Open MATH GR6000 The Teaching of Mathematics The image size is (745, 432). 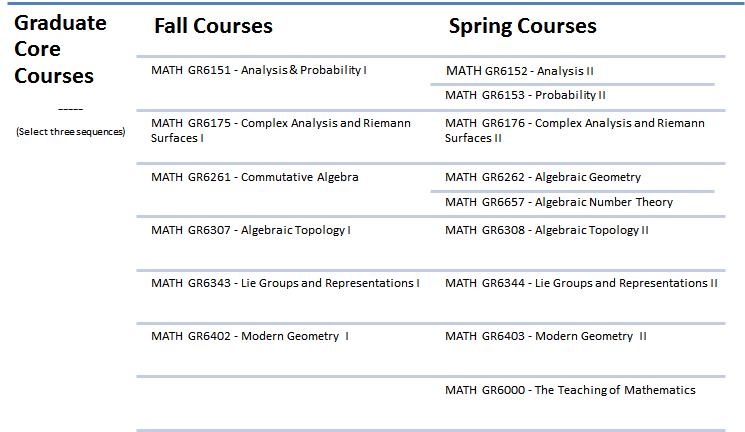[570, 390]
